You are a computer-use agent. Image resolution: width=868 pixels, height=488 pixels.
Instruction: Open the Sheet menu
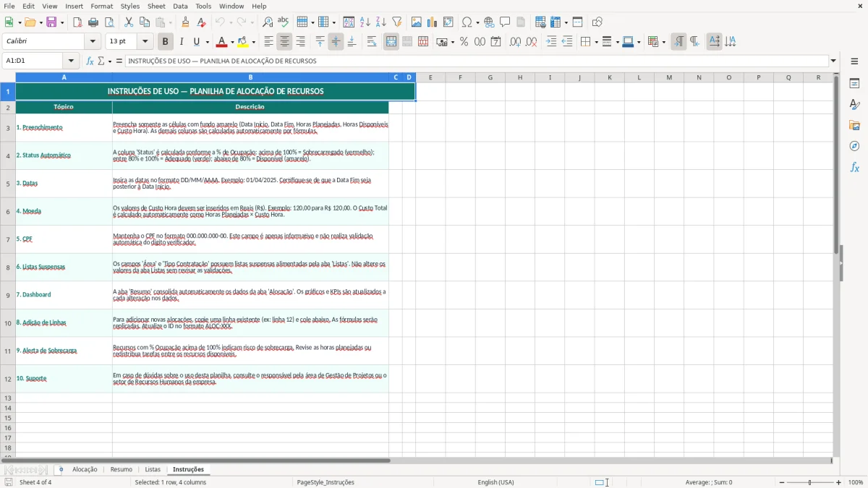156,6
